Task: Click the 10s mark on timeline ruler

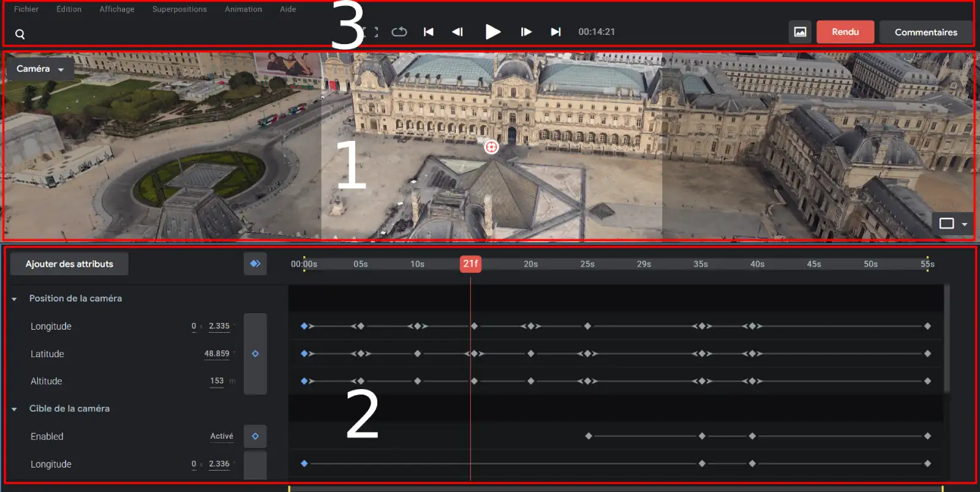Action: tap(417, 264)
